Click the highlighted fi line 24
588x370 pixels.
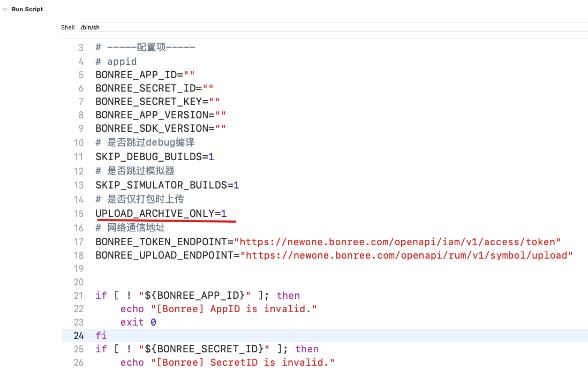101,336
